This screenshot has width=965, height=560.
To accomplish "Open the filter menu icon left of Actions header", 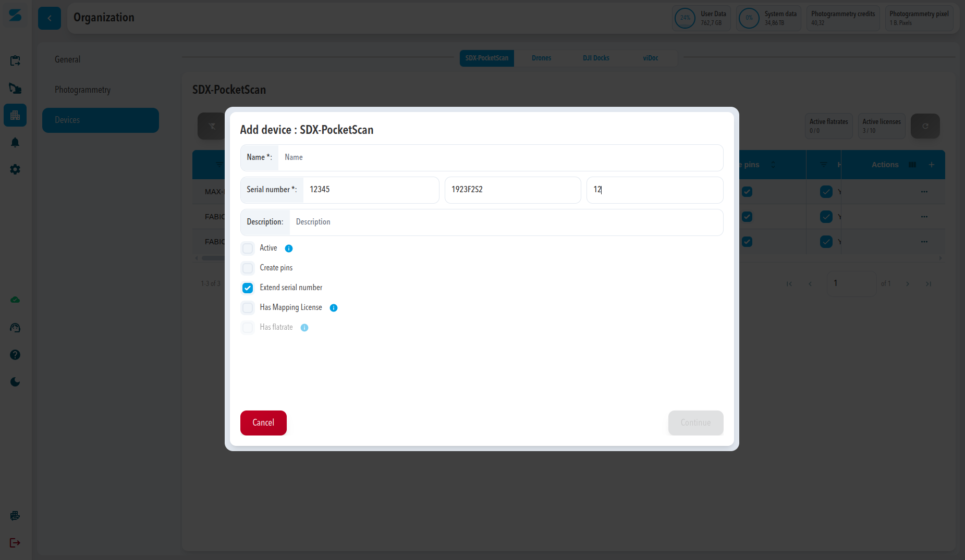I will pos(824,165).
